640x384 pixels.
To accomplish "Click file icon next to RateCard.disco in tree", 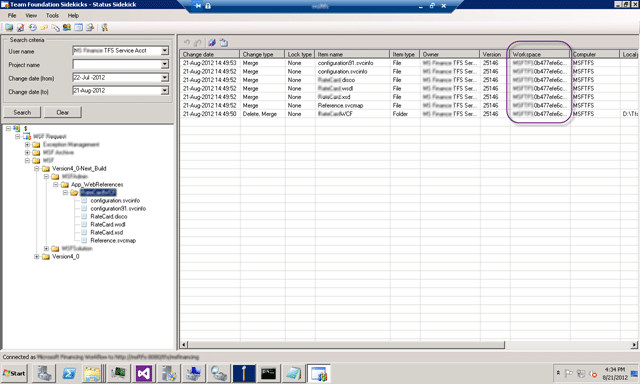I will [84, 217].
